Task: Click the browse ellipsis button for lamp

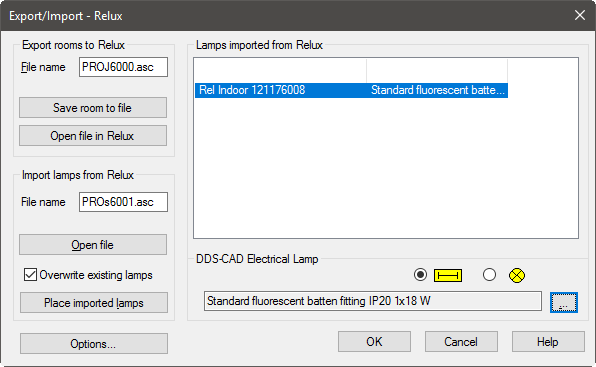Action: pyautogui.click(x=564, y=302)
